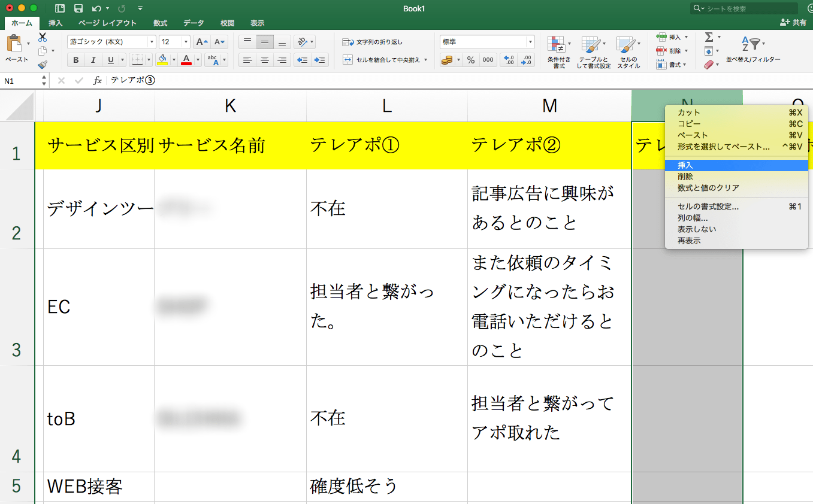Click the 共有 share button
The image size is (813, 504).
tap(793, 23)
